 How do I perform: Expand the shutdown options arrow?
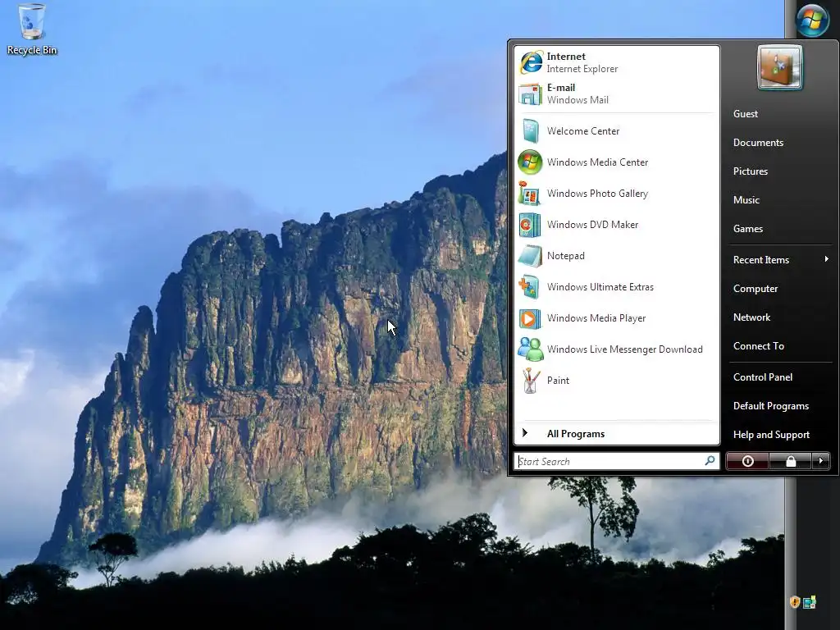(820, 461)
